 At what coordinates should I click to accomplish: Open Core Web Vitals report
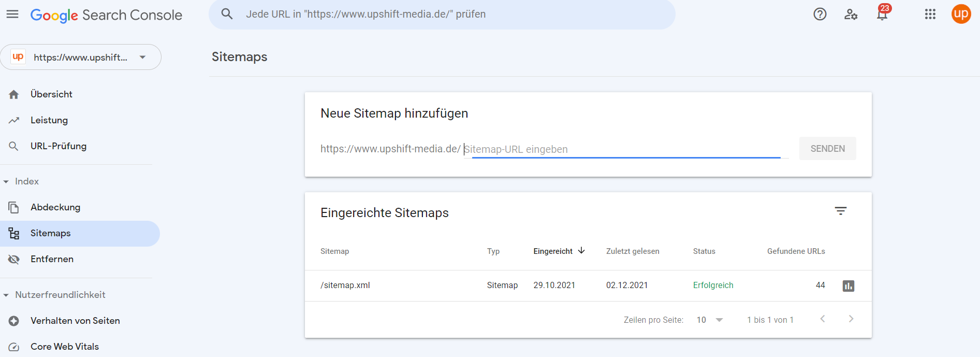click(x=65, y=347)
